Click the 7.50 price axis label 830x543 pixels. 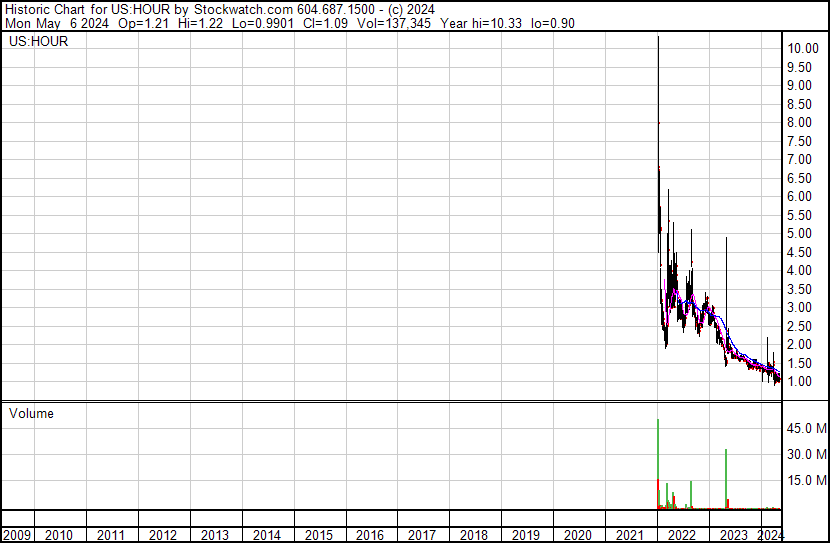801,141
